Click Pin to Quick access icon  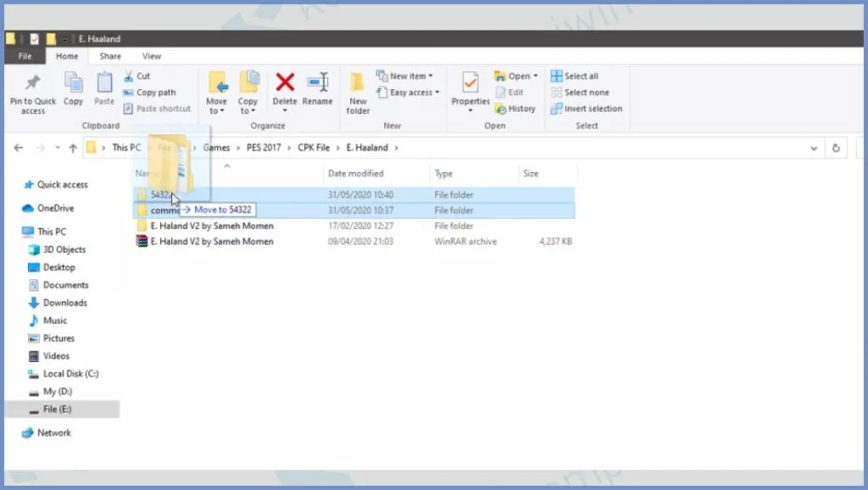tap(33, 84)
